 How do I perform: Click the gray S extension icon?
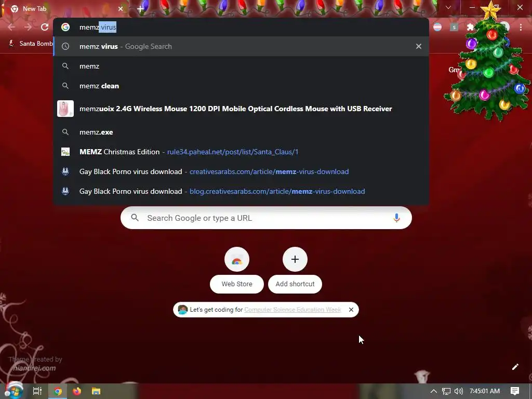(454, 27)
